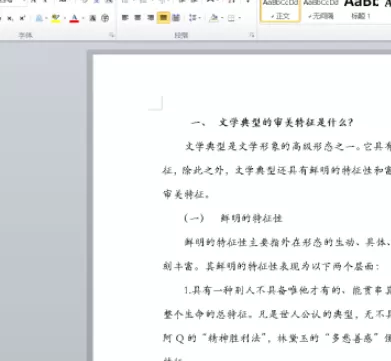Click line starting 整个生命的总特征
This screenshot has width=391, height=361.
point(277,314)
